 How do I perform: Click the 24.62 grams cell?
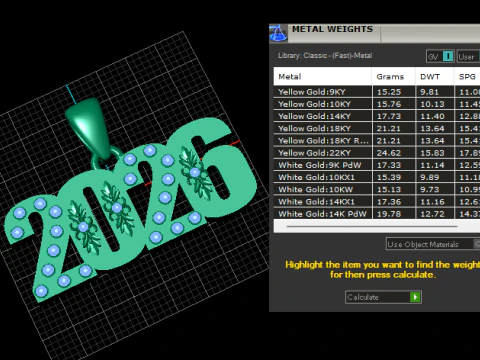click(394, 153)
